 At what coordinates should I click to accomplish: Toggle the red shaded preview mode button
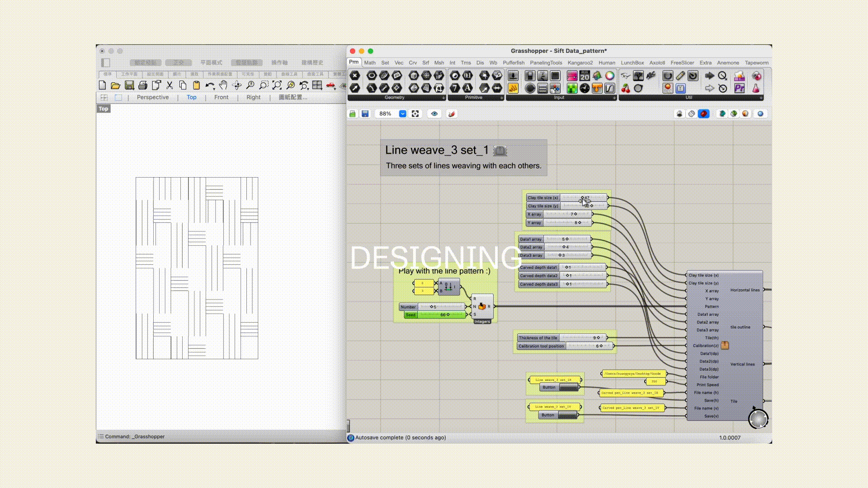(x=703, y=114)
